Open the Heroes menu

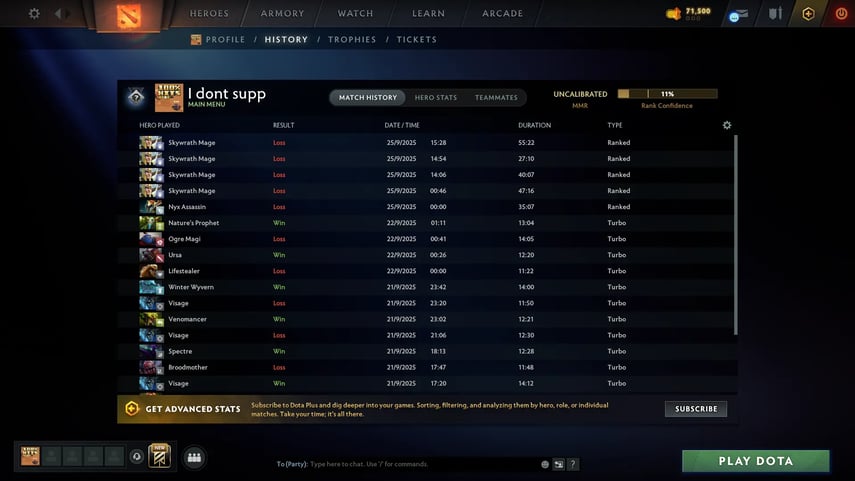(x=209, y=14)
